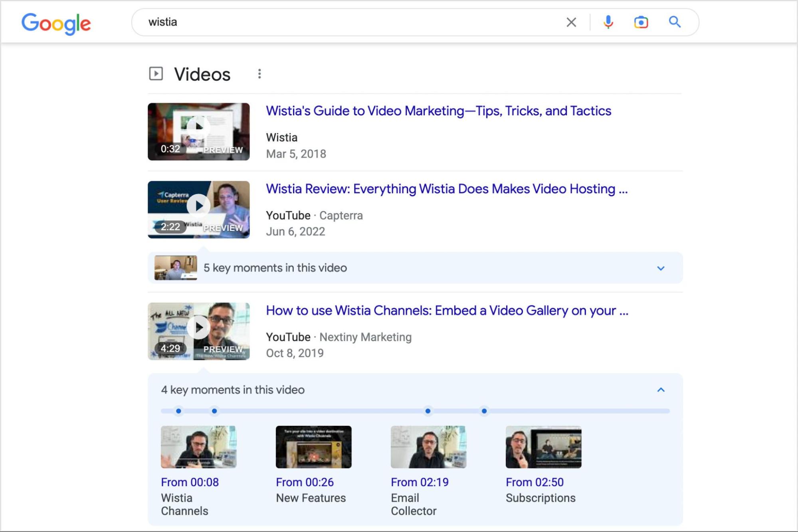Screen dimensions: 798x532
Task: Open the Videos section three-dot menu
Action: click(x=259, y=74)
